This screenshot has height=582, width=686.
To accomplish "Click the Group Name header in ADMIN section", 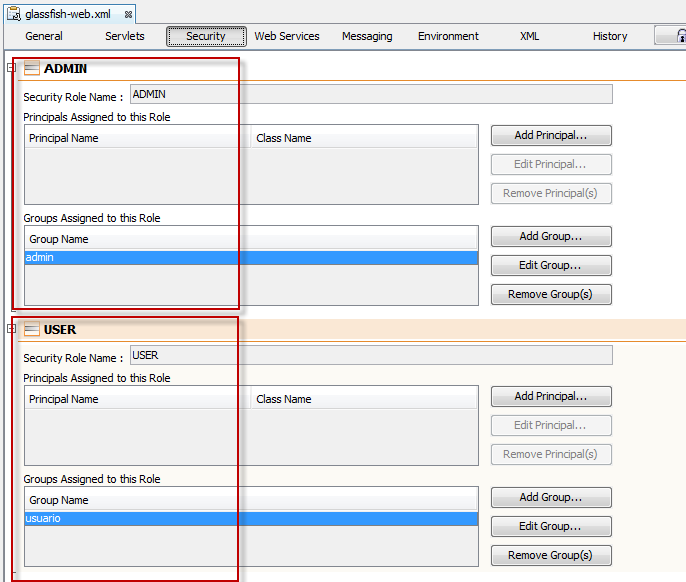I will coord(251,239).
